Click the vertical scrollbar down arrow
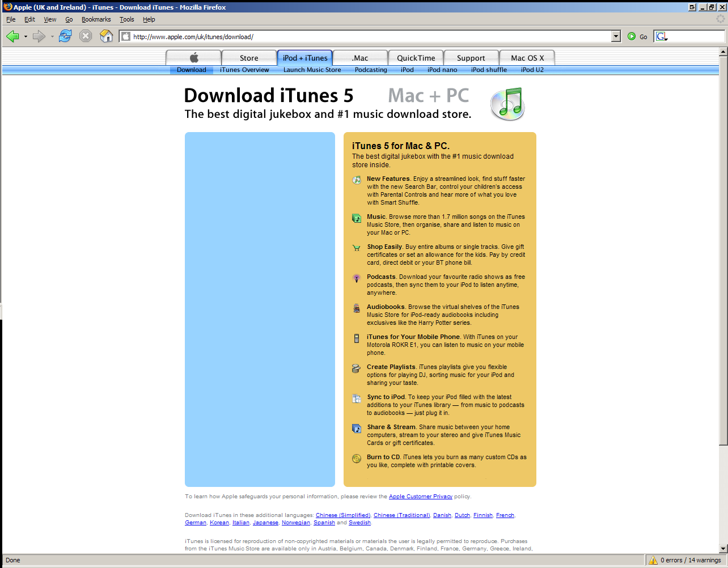Screen dimensions: 728x568 click(723, 549)
